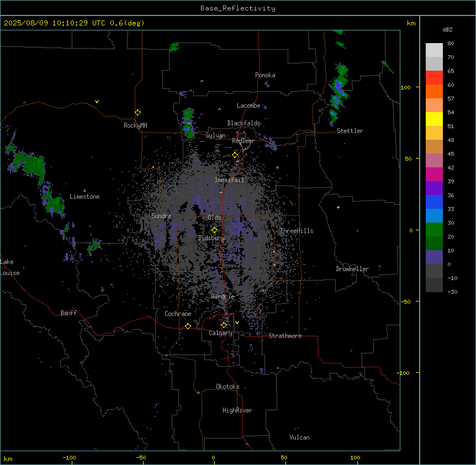Pick the pink 42-45 dBZ legend swatch
The width and height of the screenshot is (476, 465).
click(434, 161)
